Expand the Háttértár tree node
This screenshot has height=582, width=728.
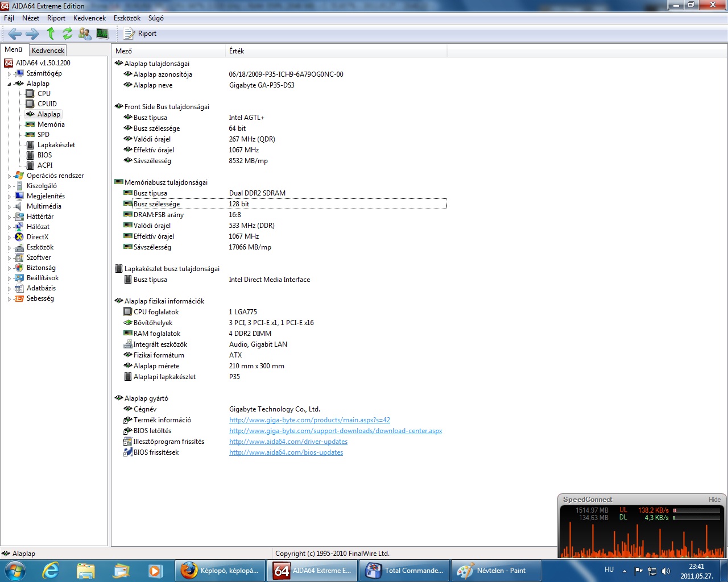9,217
